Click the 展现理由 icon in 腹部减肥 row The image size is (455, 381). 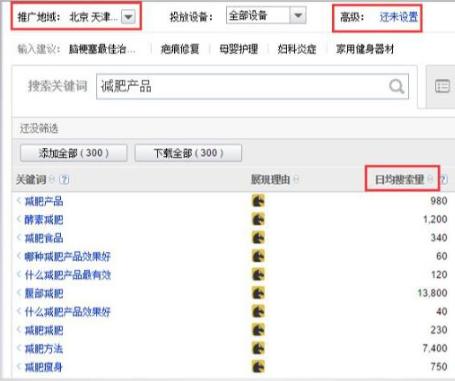[x=258, y=293]
